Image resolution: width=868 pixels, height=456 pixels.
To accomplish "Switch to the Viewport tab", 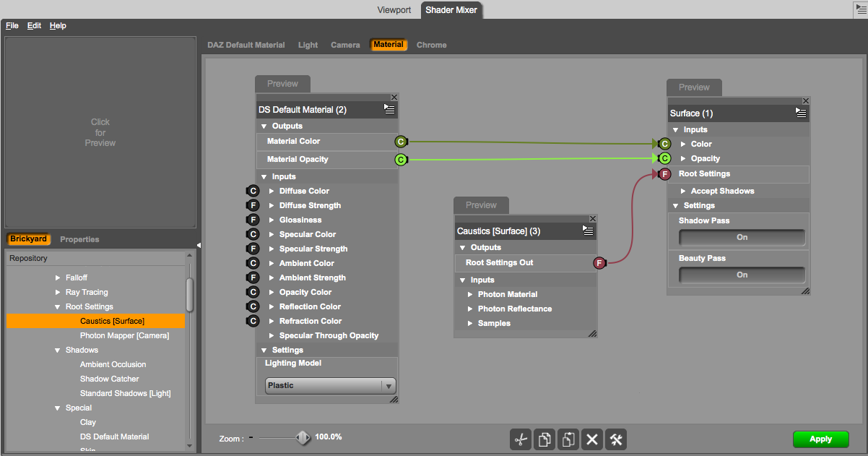I will (x=394, y=10).
